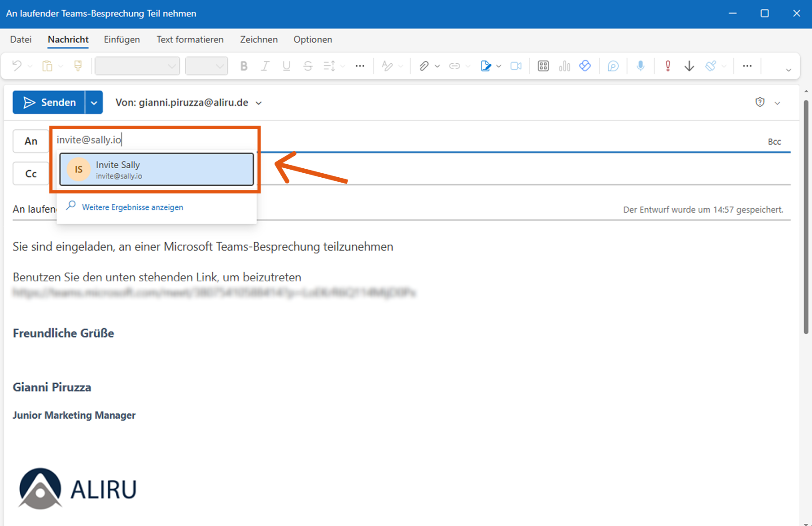Open Weitere Ergebnisse anzeigen
Screen dimensions: 812x526
click(132, 207)
